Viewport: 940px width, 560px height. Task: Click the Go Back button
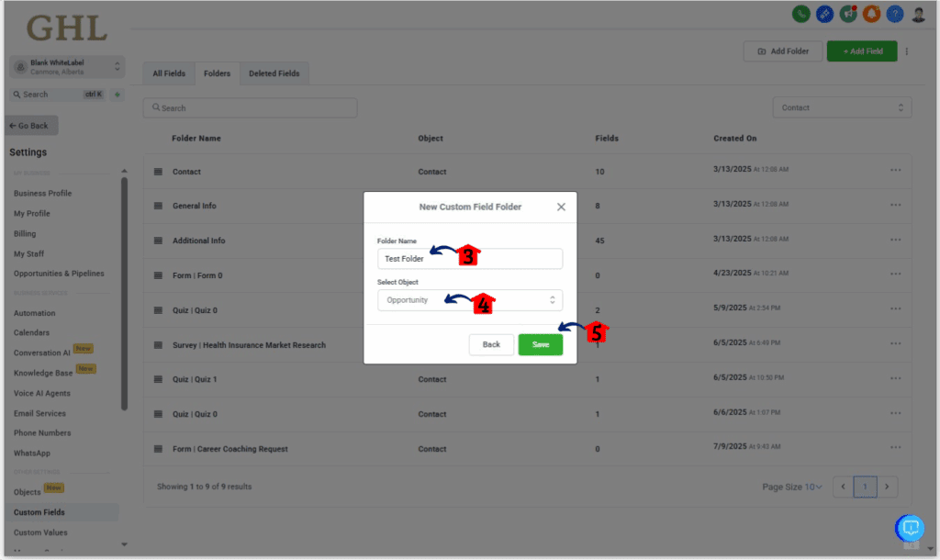[32, 126]
